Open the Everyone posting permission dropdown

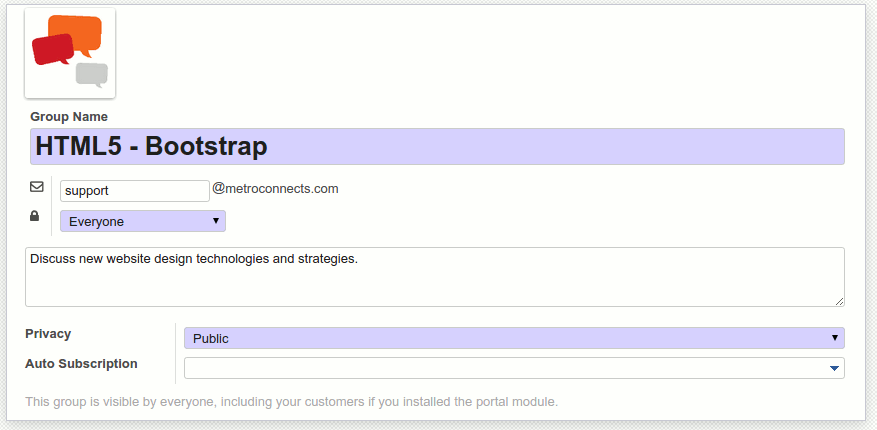tap(142, 221)
